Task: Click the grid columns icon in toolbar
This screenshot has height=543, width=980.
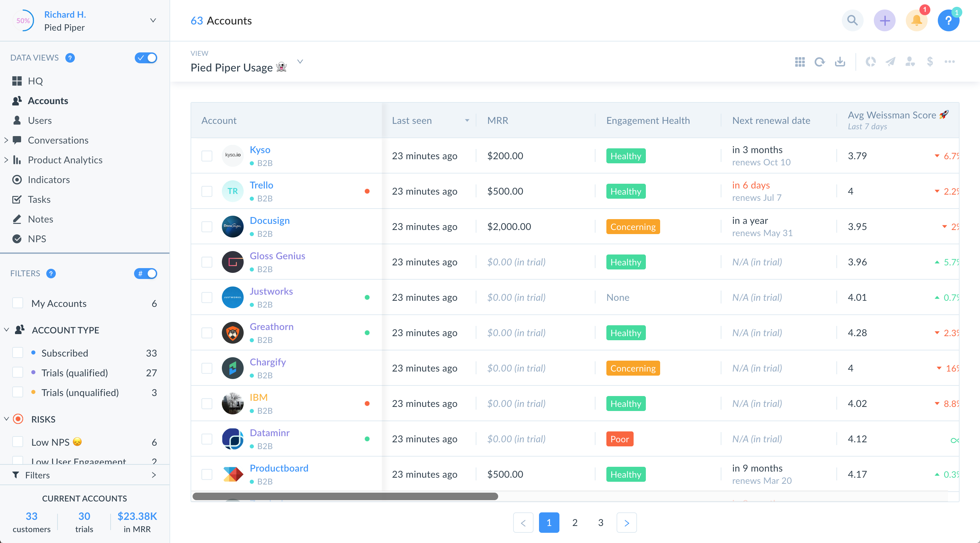Action: click(x=800, y=62)
